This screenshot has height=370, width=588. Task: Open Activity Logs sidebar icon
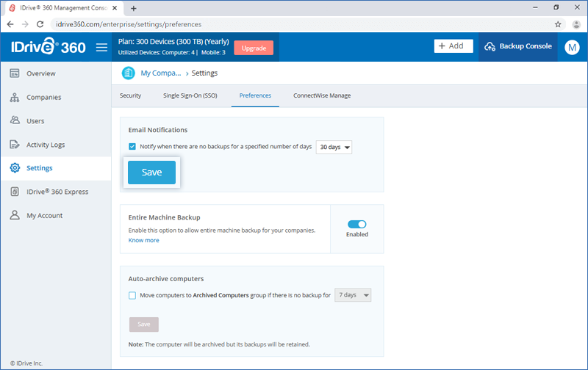[14, 145]
